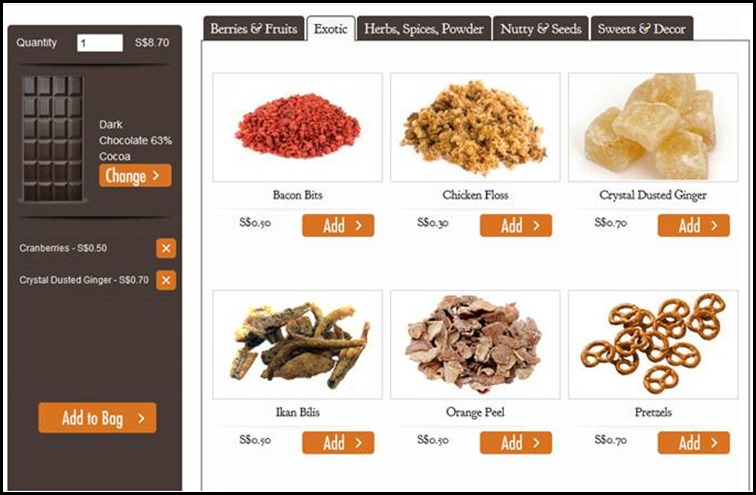Go to the Sweets & Decor tab
This screenshot has height=495, width=756.
[x=642, y=29]
